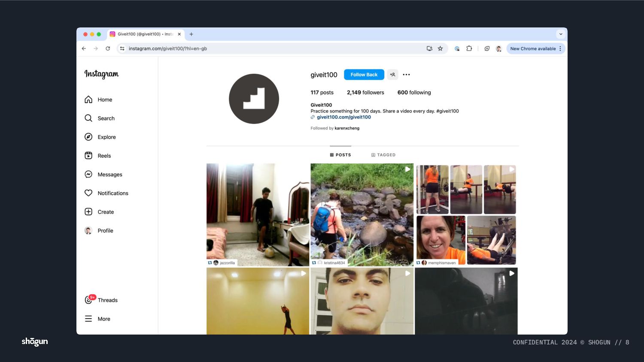Switch to the TAGGED tab
The image size is (644, 362).
pos(383,155)
